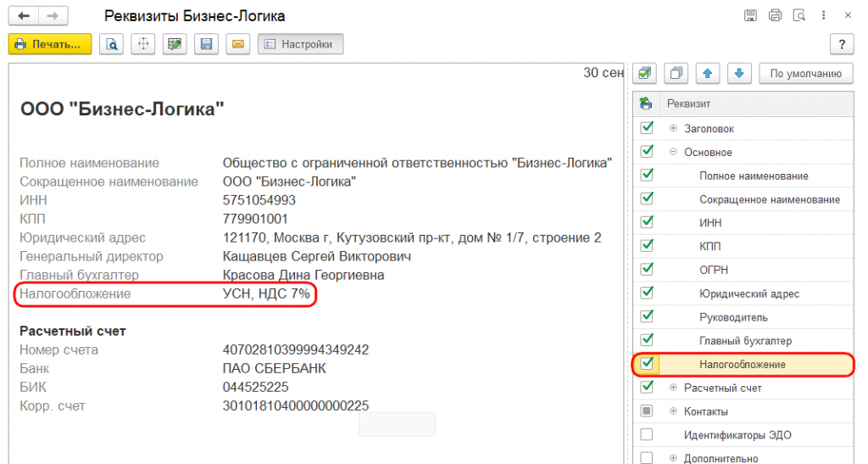
Task: Uncheck all items with the empty-boxes icon
Action: [676, 73]
